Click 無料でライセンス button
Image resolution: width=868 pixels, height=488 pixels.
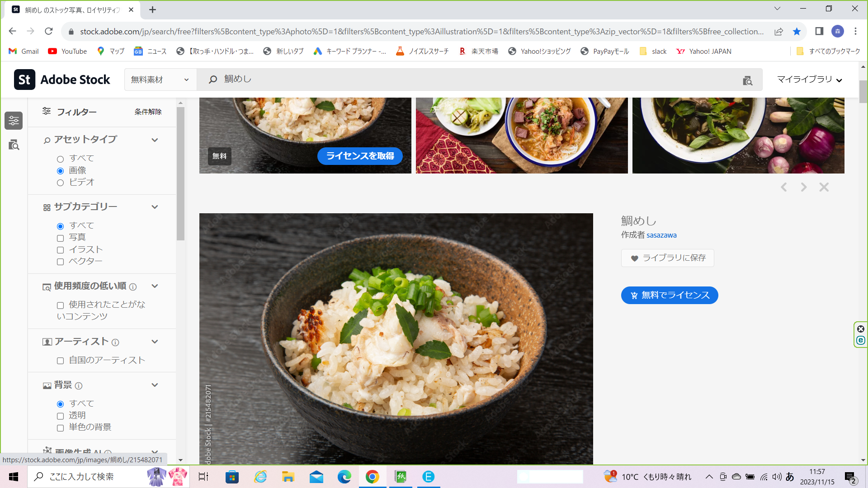670,295
